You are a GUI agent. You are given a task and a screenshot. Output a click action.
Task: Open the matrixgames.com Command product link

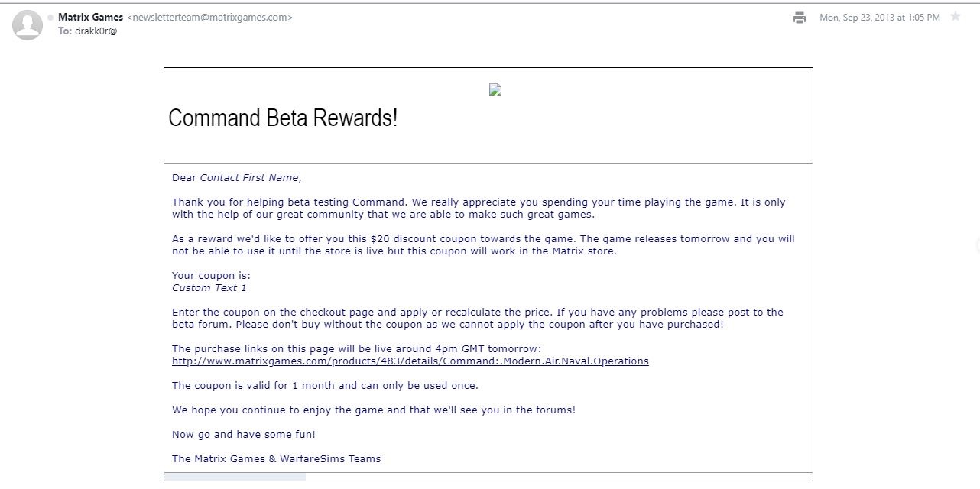click(410, 361)
